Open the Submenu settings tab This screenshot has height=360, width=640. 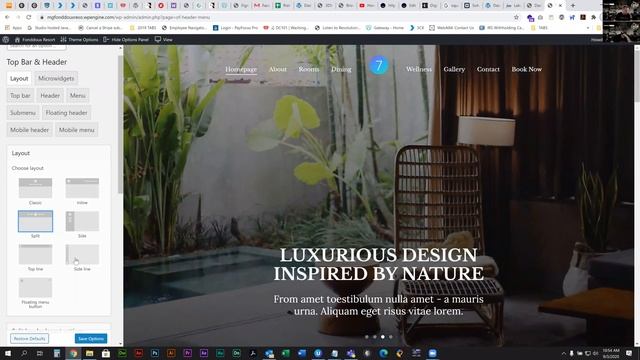click(23, 113)
